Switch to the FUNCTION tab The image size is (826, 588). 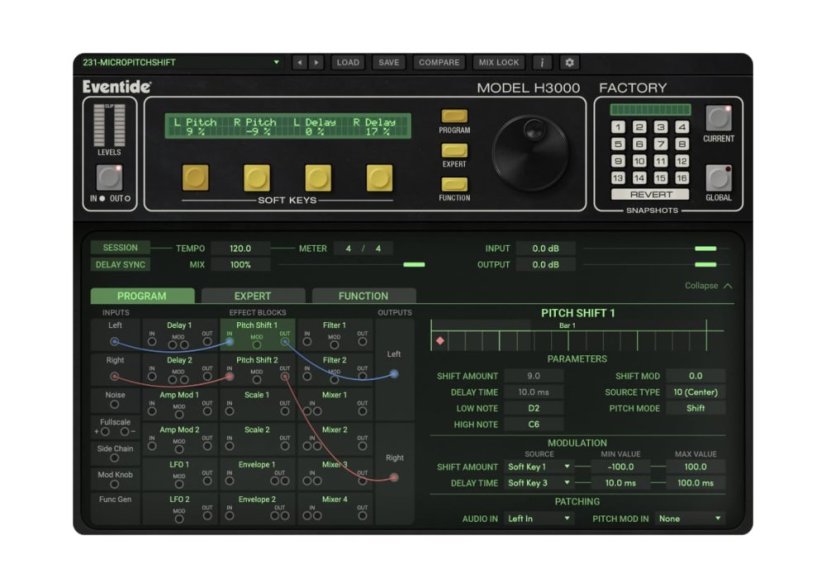(x=362, y=296)
